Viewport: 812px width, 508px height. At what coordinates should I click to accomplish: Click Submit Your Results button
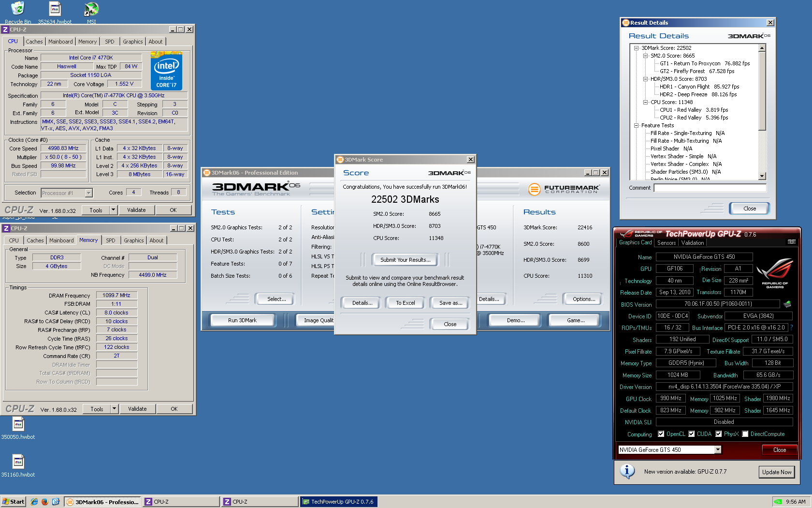tap(405, 260)
